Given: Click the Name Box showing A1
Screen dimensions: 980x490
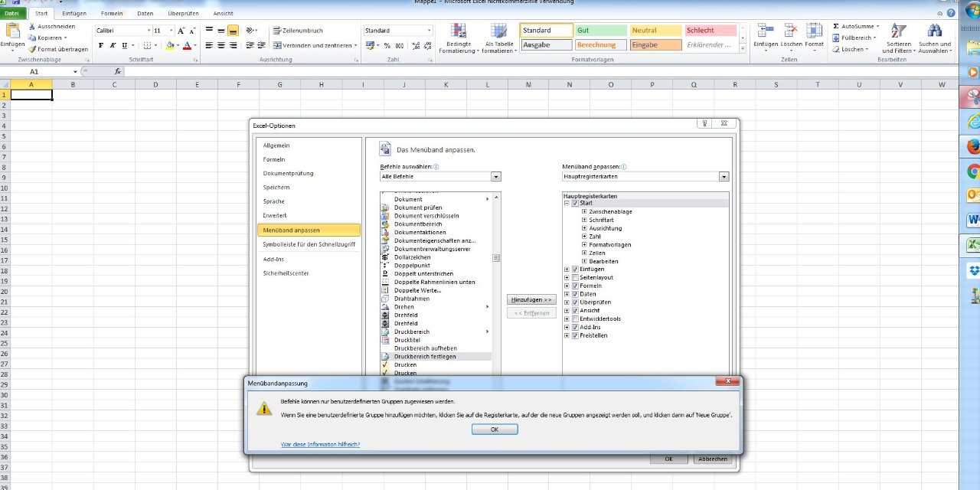Looking at the screenshot, I should click(36, 71).
